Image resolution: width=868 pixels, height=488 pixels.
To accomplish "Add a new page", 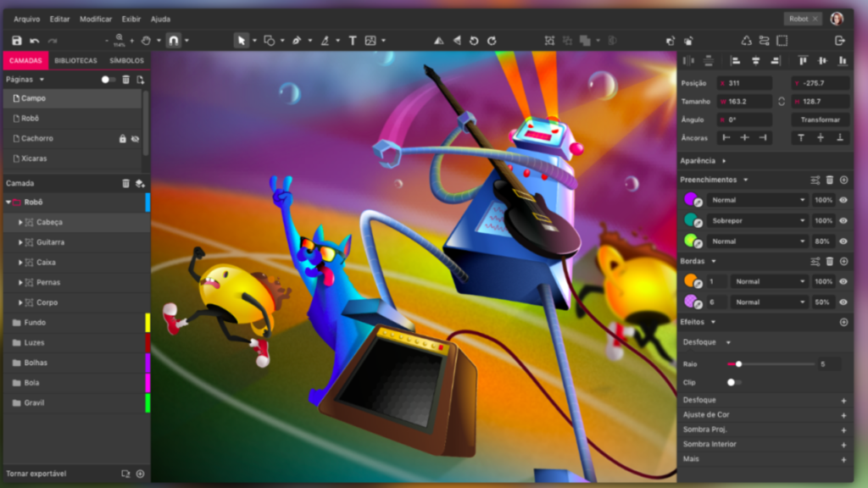I will point(141,80).
